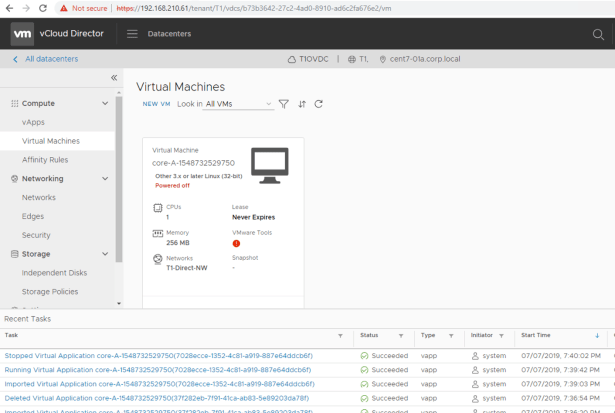Viewport: 615px width, 413px height.
Task: Click the browser back arrow button
Action: coord(9,8)
